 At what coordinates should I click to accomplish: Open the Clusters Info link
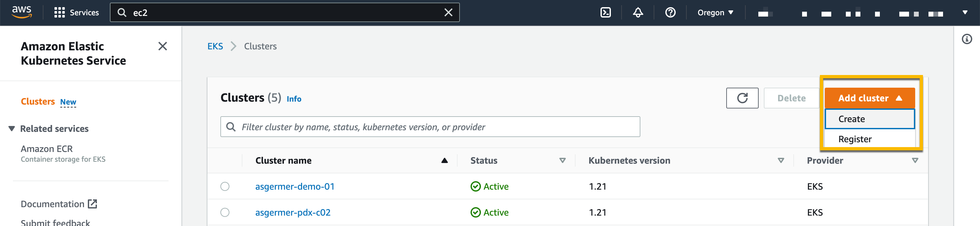[x=294, y=99]
